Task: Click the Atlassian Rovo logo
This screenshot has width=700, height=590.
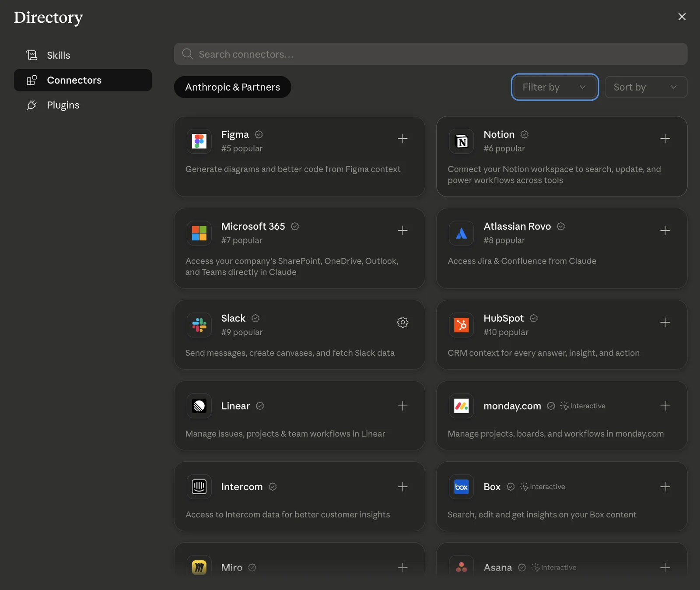Action: 462,233
